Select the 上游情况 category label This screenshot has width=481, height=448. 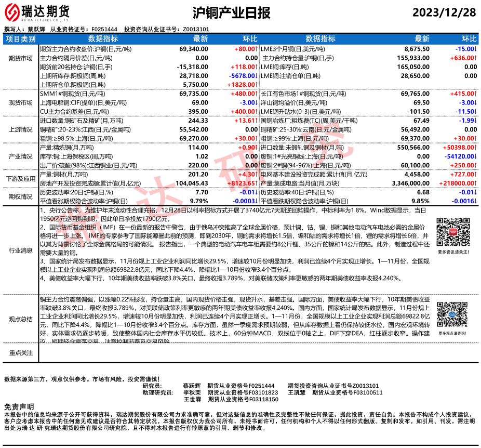tap(21, 130)
